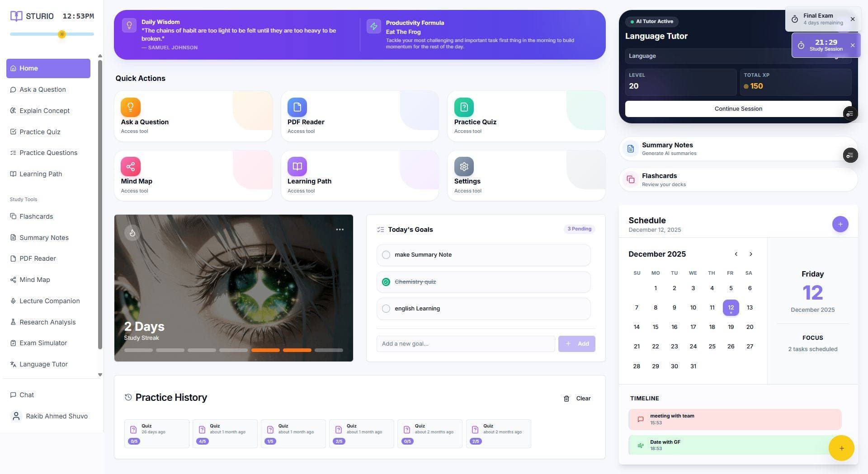This screenshot has width=868, height=474.
Task: Click the Exam Simulator icon
Action: point(13,343)
